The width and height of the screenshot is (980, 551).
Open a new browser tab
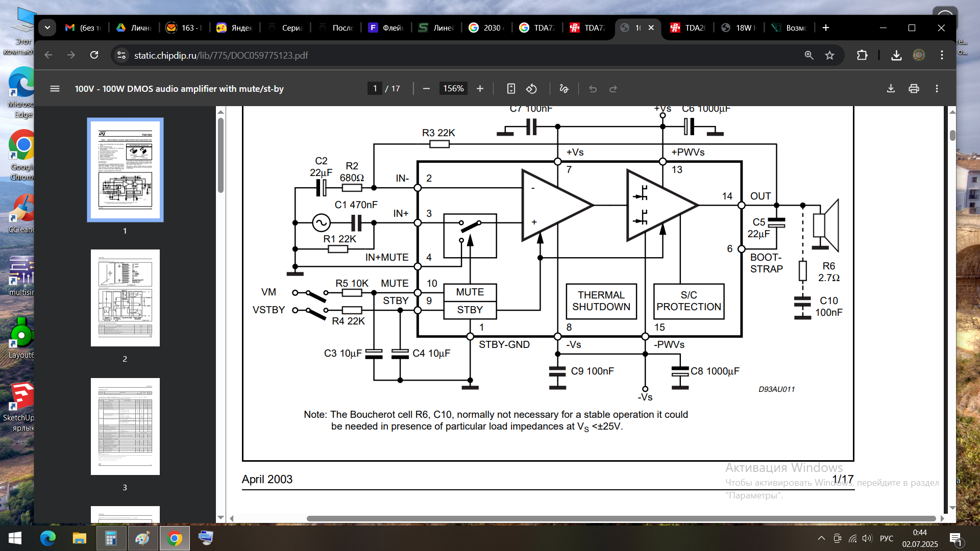(826, 28)
